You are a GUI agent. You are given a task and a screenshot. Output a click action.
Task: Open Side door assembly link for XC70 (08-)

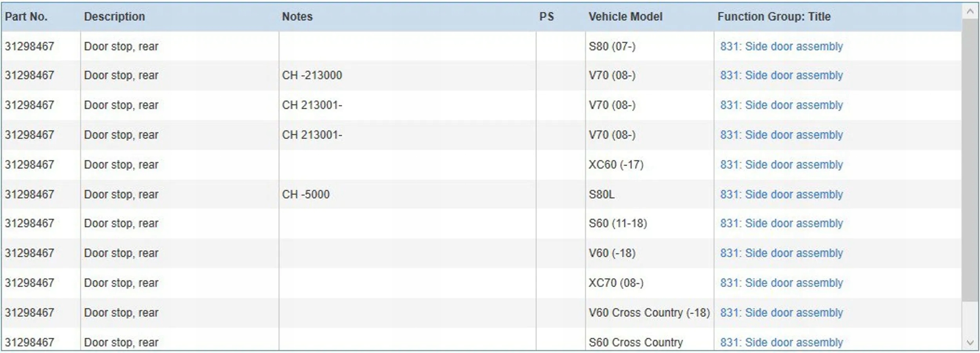781,283
